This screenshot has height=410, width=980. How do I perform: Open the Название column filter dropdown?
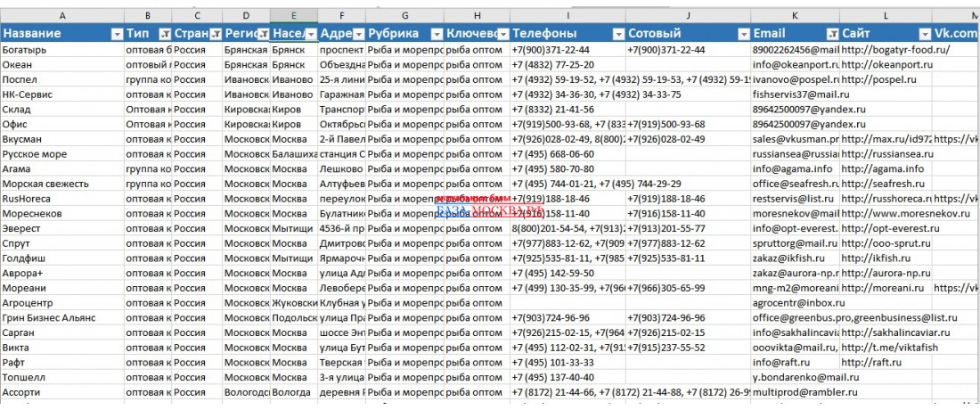coord(116,34)
